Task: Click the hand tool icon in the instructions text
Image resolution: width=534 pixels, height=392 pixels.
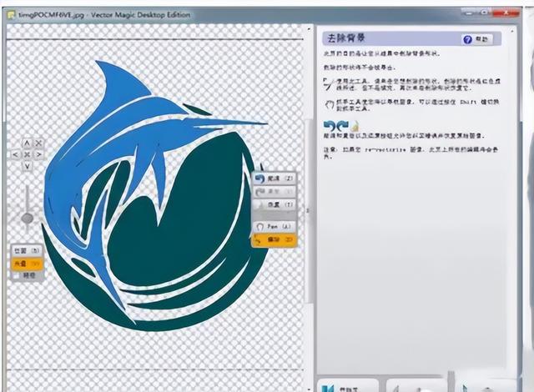Action: tap(329, 105)
